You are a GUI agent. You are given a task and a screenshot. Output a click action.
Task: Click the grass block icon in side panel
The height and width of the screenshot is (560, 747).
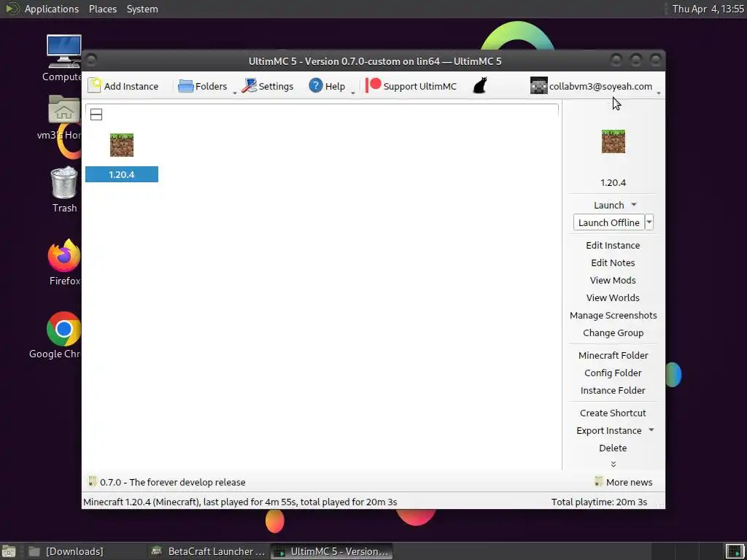coord(613,141)
